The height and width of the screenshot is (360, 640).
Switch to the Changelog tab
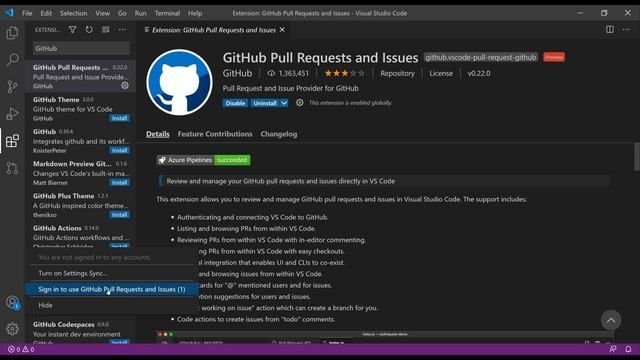[x=279, y=134]
